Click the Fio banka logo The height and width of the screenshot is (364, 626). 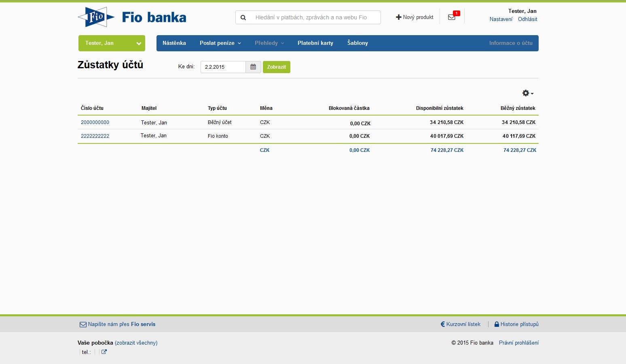point(132,17)
